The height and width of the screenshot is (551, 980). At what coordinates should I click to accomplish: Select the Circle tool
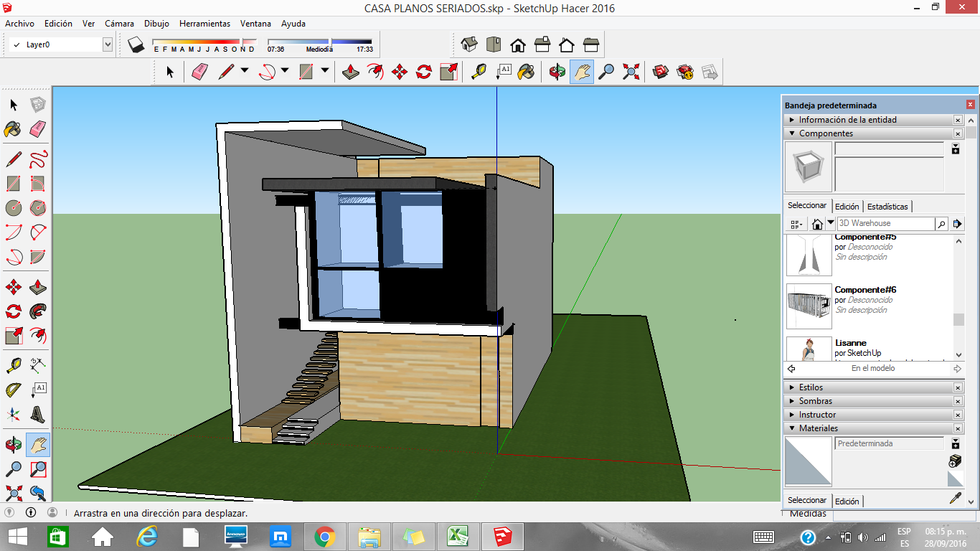point(14,208)
